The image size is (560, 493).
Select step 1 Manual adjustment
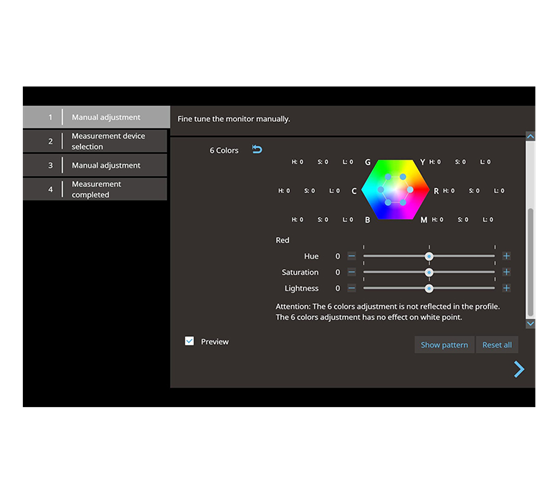(x=96, y=117)
